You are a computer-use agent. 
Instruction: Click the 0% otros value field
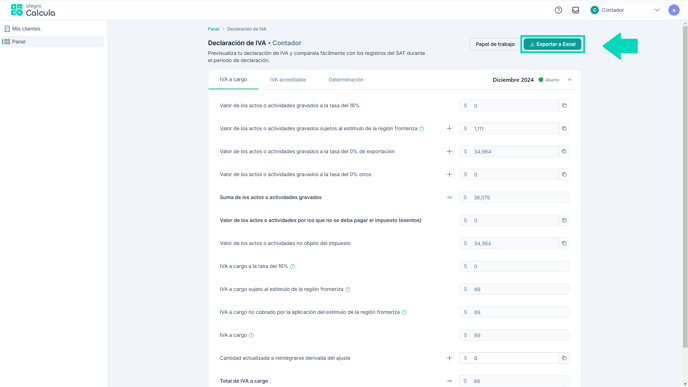point(509,174)
